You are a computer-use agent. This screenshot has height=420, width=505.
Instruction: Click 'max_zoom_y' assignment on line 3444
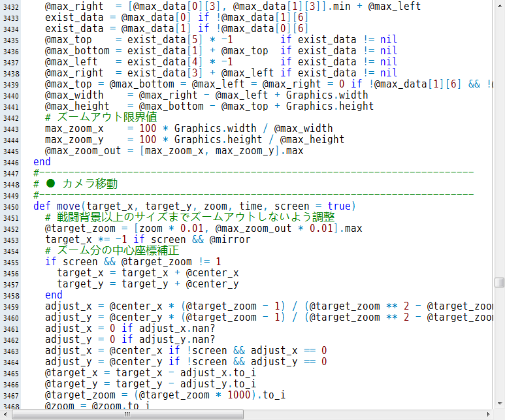coord(74,140)
